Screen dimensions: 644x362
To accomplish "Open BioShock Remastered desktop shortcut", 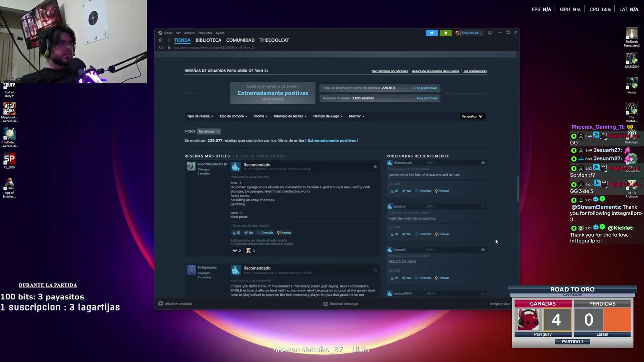I will (x=632, y=37).
